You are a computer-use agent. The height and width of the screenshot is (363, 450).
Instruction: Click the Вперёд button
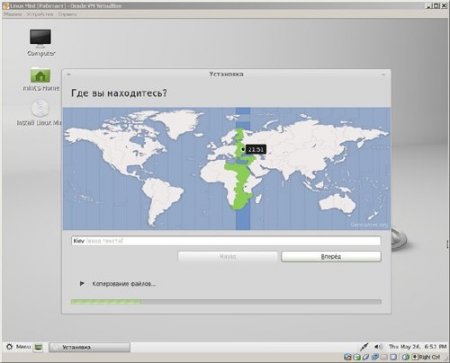[331, 256]
